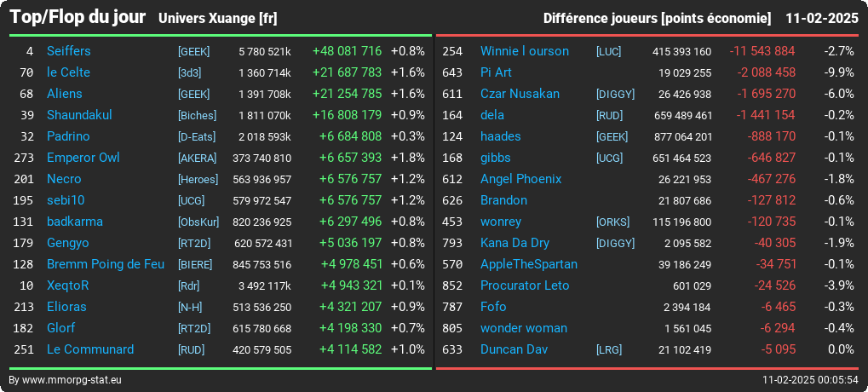Click the haades player name
This screenshot has width=868, height=392.
500,136
